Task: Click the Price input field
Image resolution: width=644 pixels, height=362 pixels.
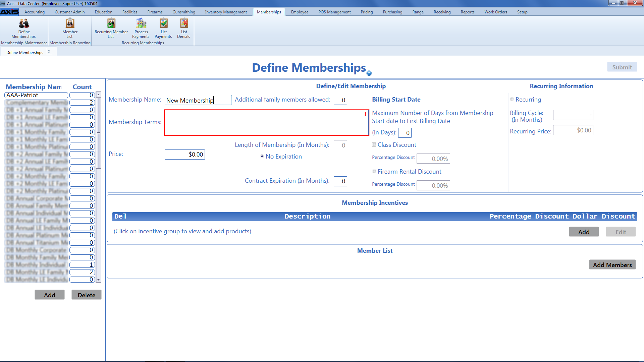Action: point(184,155)
